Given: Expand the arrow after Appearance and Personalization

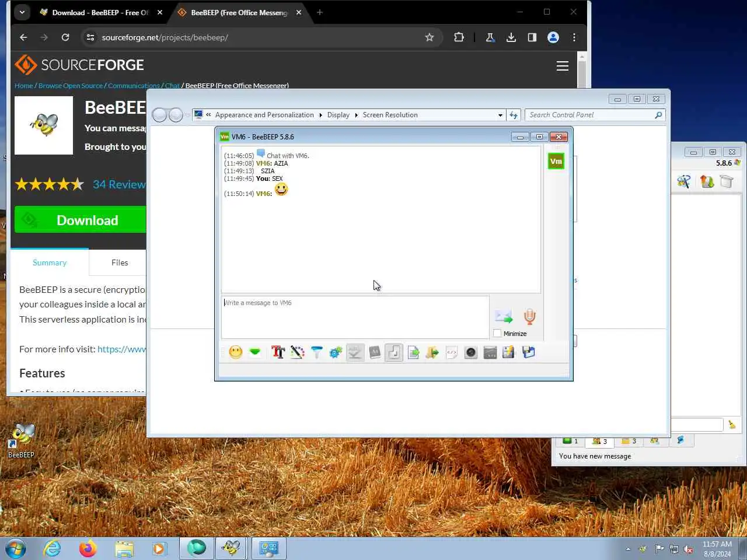Looking at the screenshot, I should tap(320, 115).
